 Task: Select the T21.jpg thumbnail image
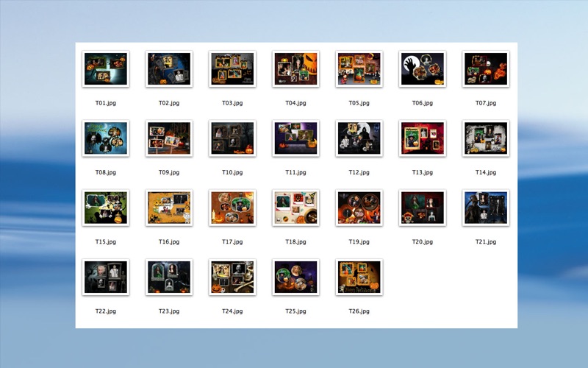pyautogui.click(x=486, y=208)
